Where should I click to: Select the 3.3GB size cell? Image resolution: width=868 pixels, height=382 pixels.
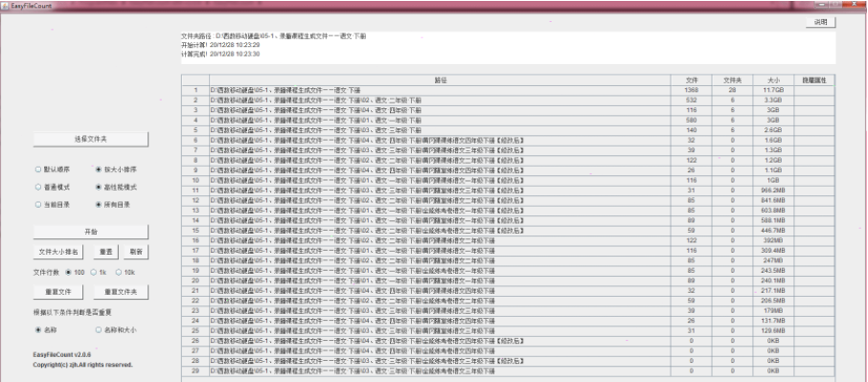click(x=773, y=101)
